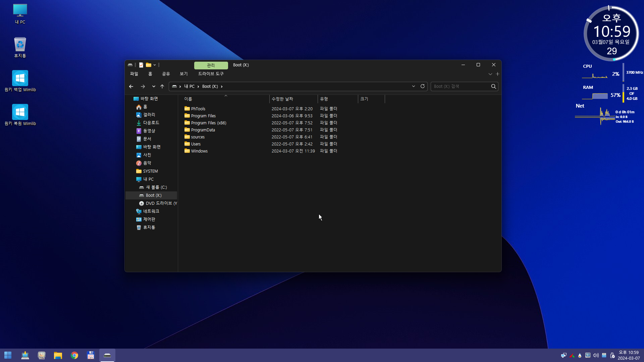This screenshot has height=362, width=644.
Task: Select the Program Files (x86) folder
Action: [205, 123]
